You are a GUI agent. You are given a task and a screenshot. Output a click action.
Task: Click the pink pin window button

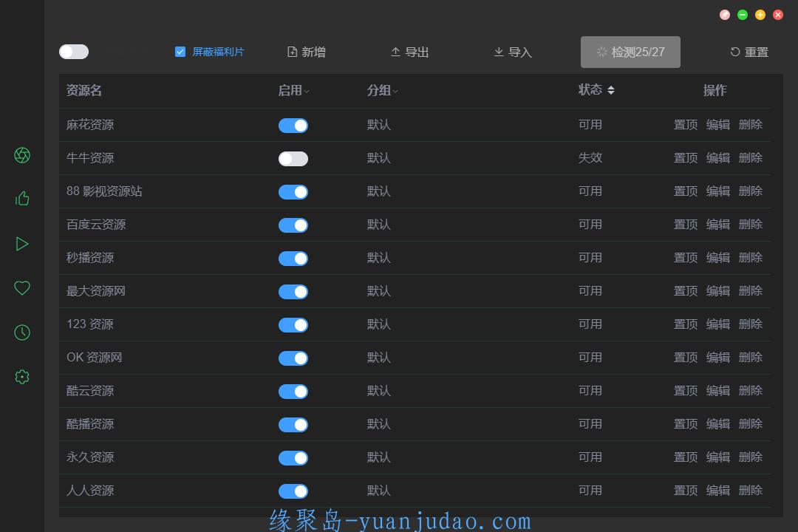725,15
